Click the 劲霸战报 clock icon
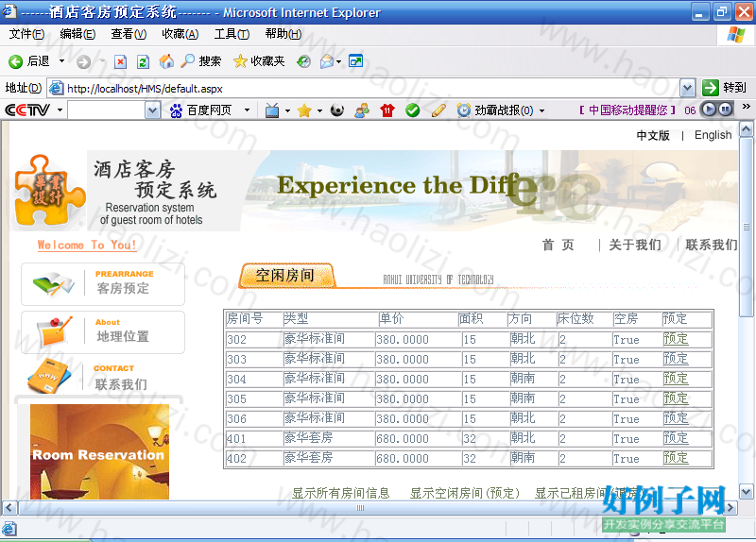The width and height of the screenshot is (756, 542). click(464, 110)
